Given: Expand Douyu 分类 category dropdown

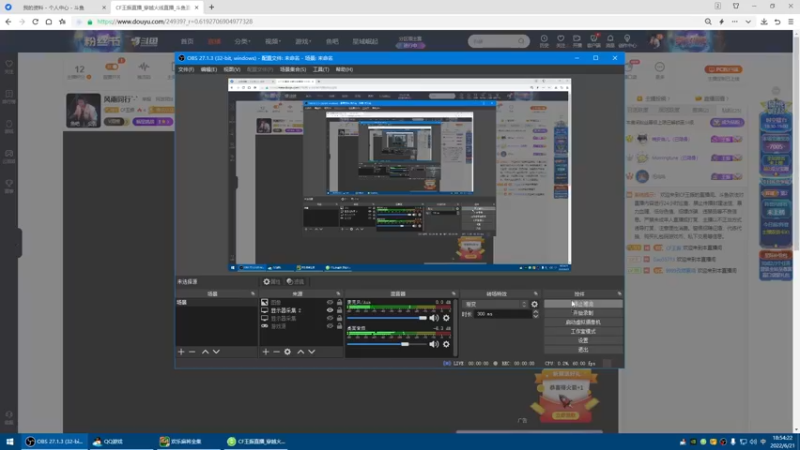Looking at the screenshot, I should click(x=242, y=41).
